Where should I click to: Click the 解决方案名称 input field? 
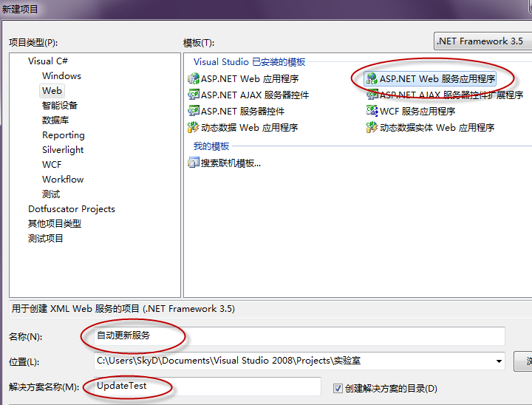[x=208, y=387]
